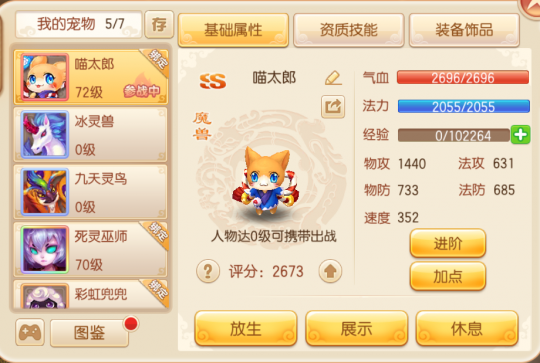Open the 装备饰品 tab
Screen dimensions: 540x363
point(464,30)
